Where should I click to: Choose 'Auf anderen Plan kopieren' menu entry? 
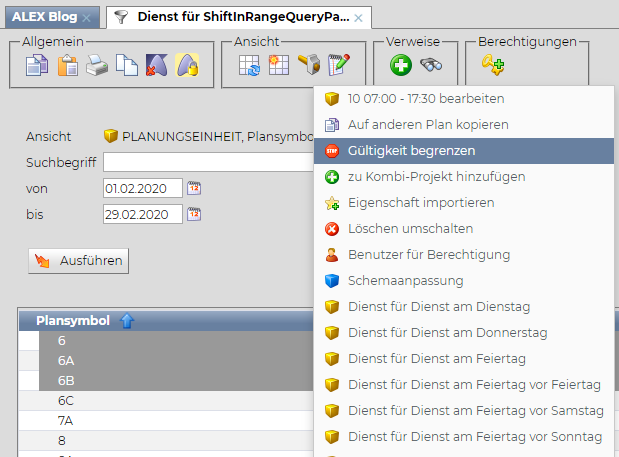point(428,124)
